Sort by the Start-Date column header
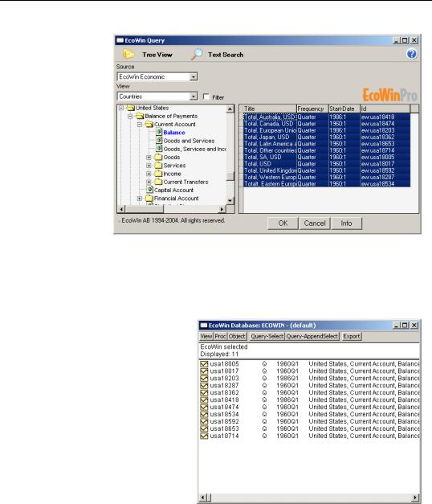This screenshot has height=504, width=432. [344, 109]
